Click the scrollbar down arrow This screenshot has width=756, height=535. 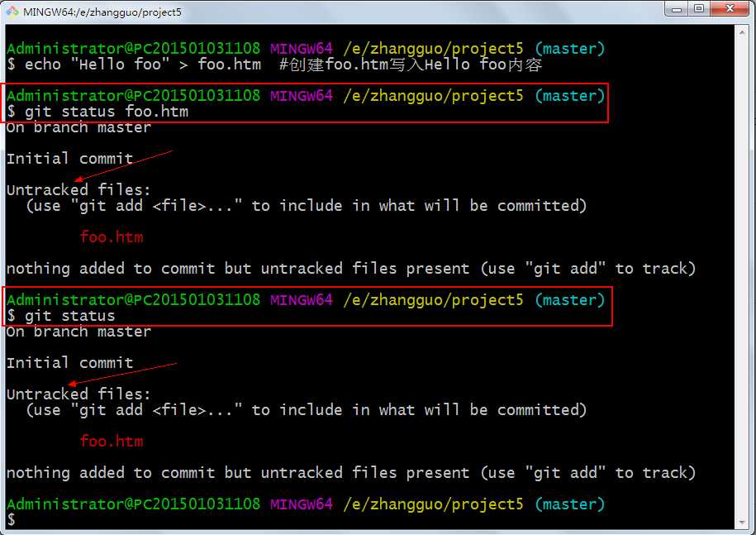tap(741, 523)
